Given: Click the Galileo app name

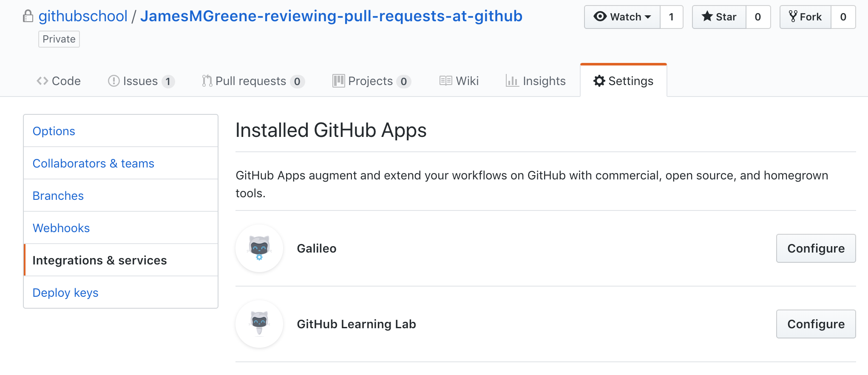Looking at the screenshot, I should coord(317,248).
